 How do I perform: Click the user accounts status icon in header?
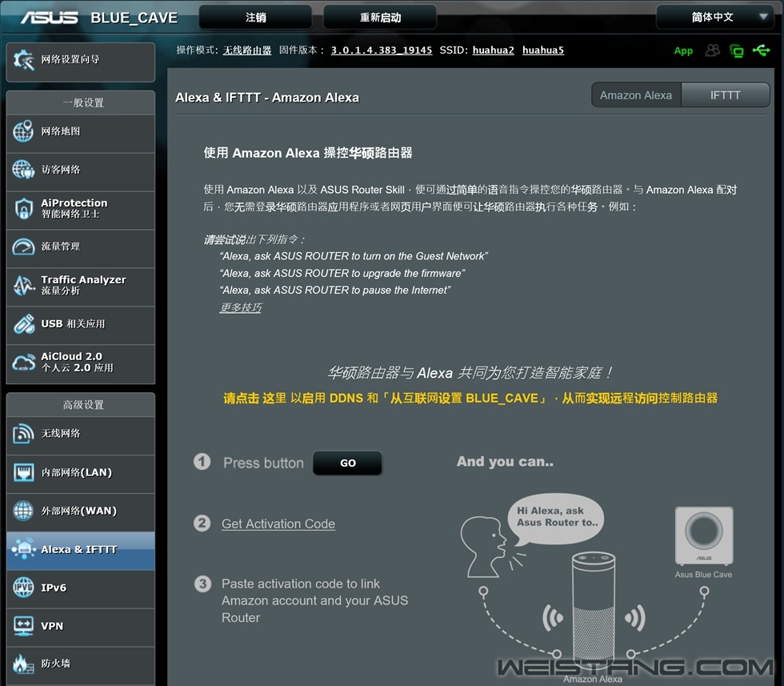[712, 50]
